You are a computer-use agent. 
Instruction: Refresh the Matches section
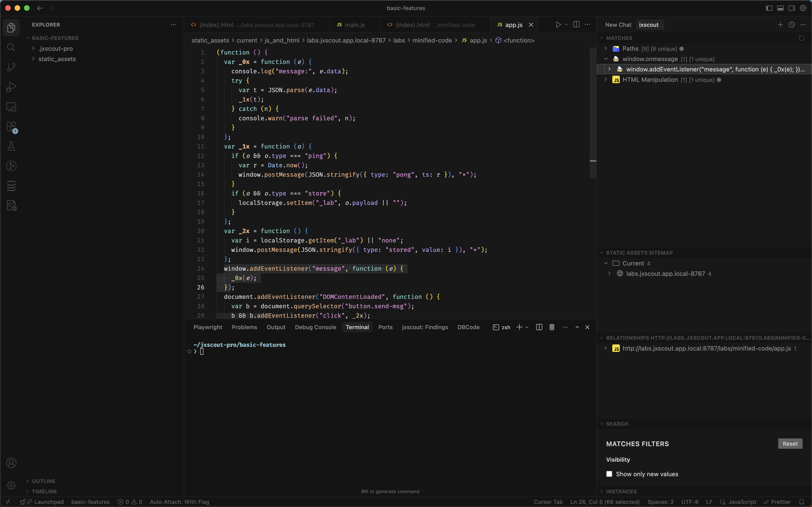(801, 38)
